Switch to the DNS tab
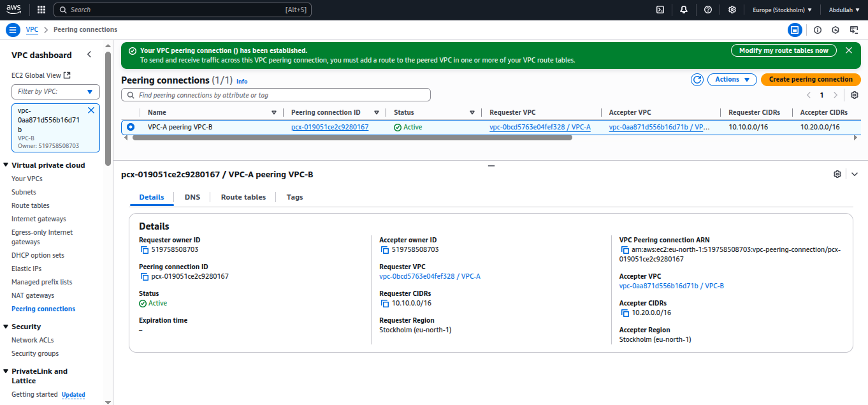This screenshot has width=868, height=405. (x=192, y=197)
